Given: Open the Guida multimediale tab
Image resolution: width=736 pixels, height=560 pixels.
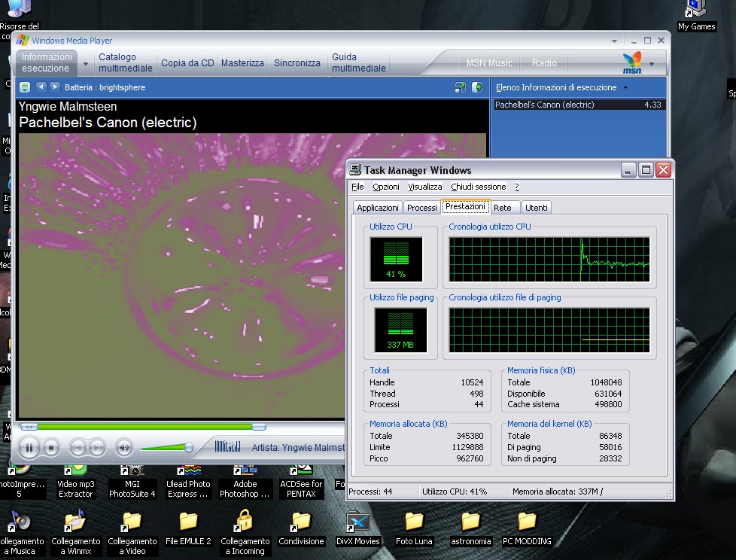Looking at the screenshot, I should (359, 62).
